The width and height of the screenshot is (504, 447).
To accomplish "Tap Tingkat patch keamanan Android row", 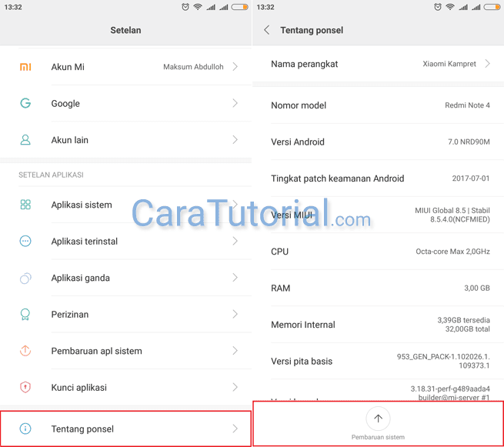I will point(379,178).
